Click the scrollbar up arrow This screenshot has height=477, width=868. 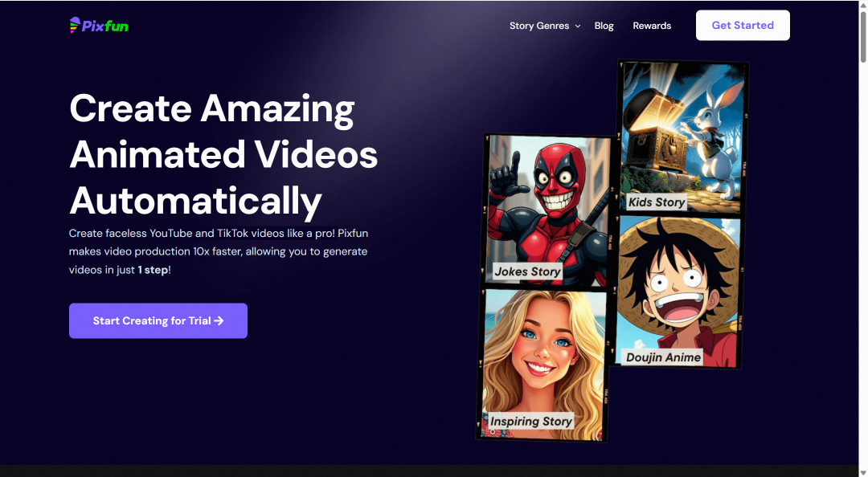coord(863,5)
